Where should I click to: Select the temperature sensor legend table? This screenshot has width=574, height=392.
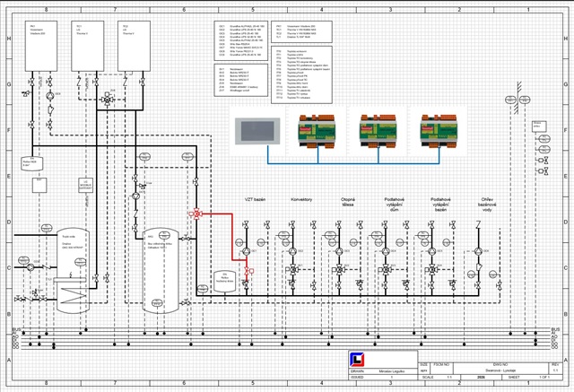click(301, 74)
